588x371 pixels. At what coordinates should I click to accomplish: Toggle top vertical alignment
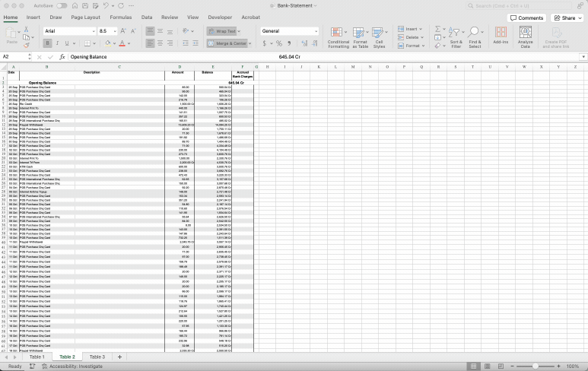tap(150, 31)
